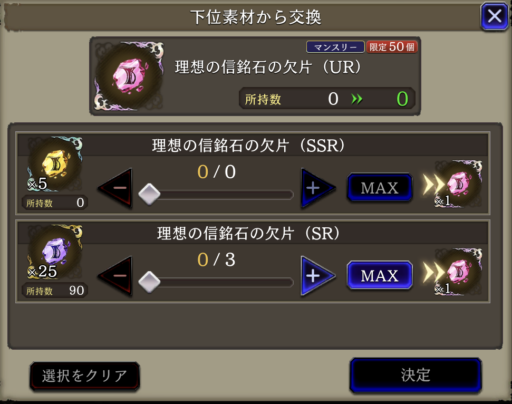
Task: Click the UR result icon in SR row
Action: pyautogui.click(x=459, y=272)
